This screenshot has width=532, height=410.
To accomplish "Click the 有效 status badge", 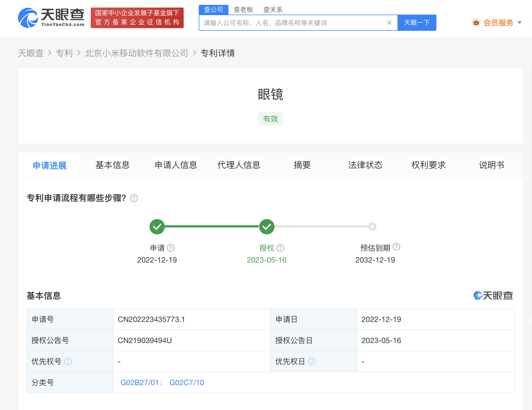I will [x=271, y=119].
